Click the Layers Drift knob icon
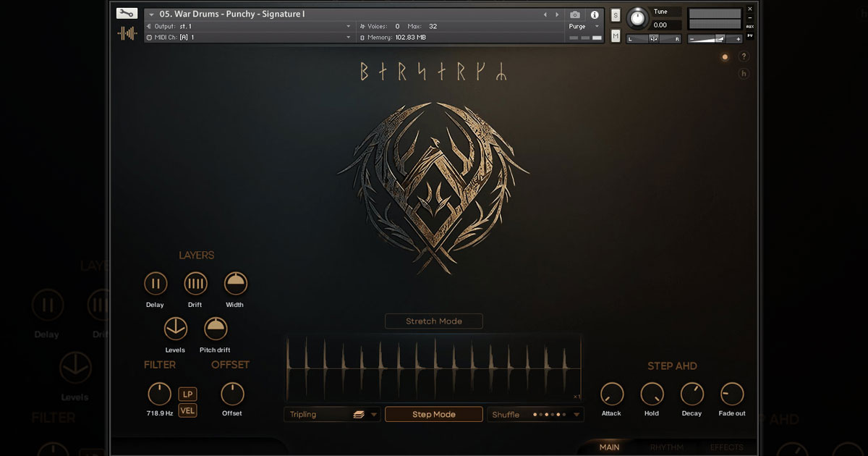The width and height of the screenshot is (868, 456). coord(195,284)
